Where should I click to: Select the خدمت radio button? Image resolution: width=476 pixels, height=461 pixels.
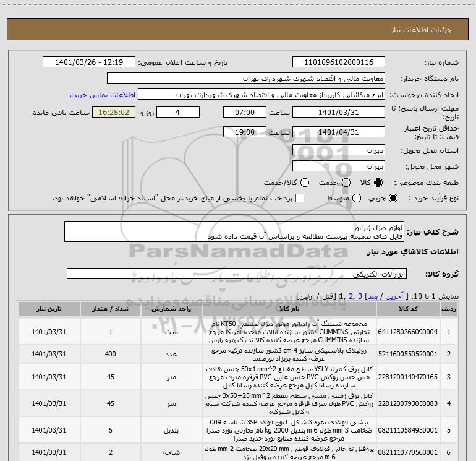[346, 183]
